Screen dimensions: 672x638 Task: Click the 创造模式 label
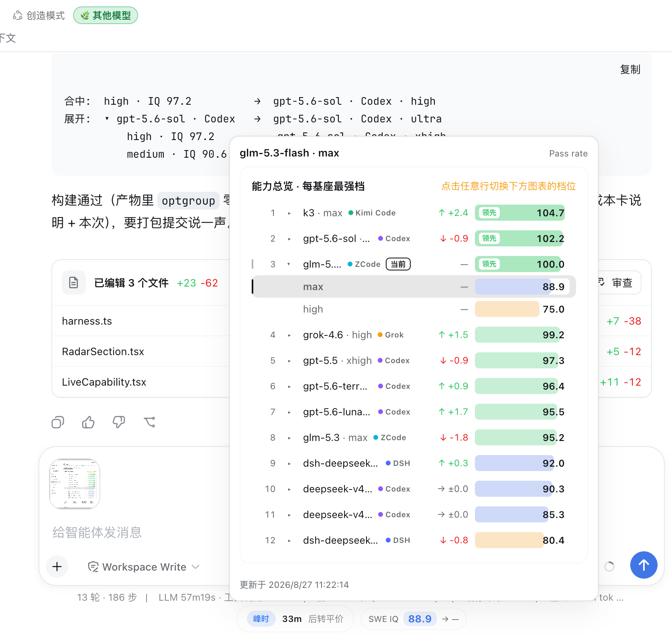(45, 15)
